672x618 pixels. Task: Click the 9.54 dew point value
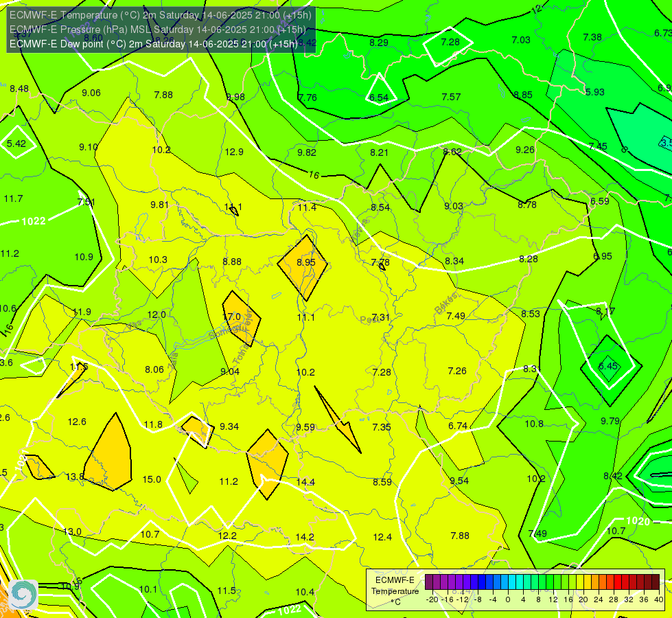point(459,481)
